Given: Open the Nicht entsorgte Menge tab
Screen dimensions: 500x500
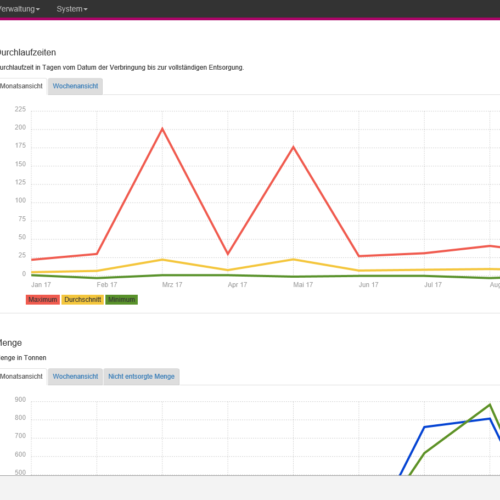Looking at the screenshot, I should (x=141, y=376).
